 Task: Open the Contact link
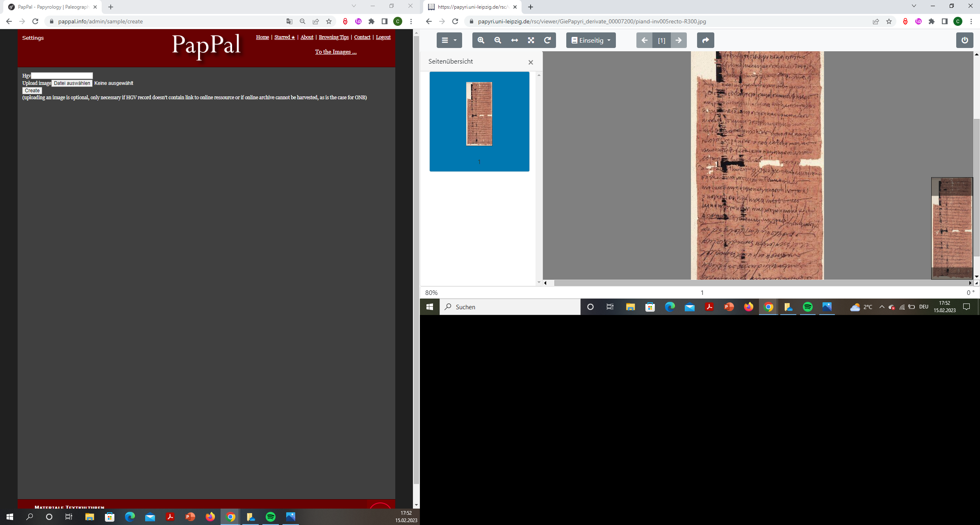(362, 37)
